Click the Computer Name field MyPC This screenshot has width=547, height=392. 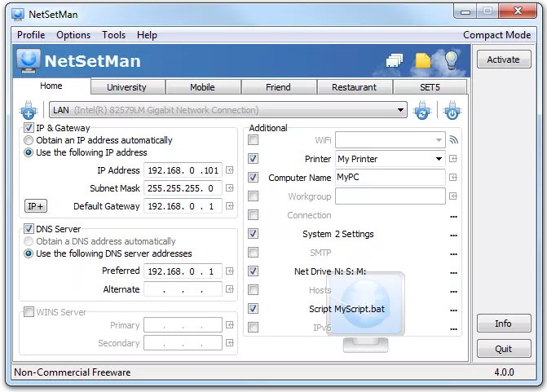(390, 177)
